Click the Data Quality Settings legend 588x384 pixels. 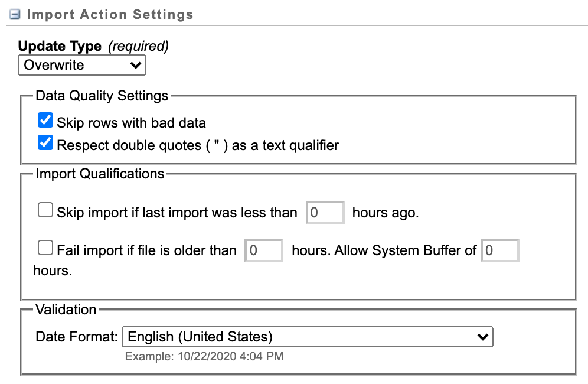coord(102,96)
